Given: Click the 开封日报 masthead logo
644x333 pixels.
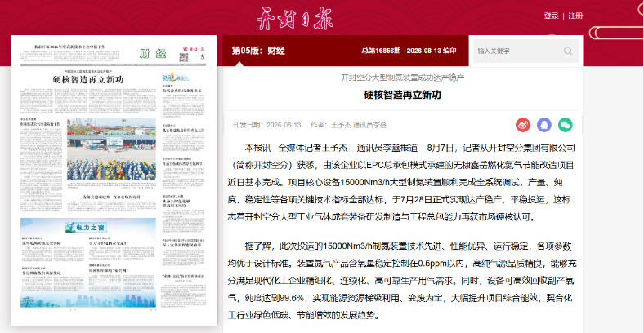Looking at the screenshot, I should tap(295, 19).
